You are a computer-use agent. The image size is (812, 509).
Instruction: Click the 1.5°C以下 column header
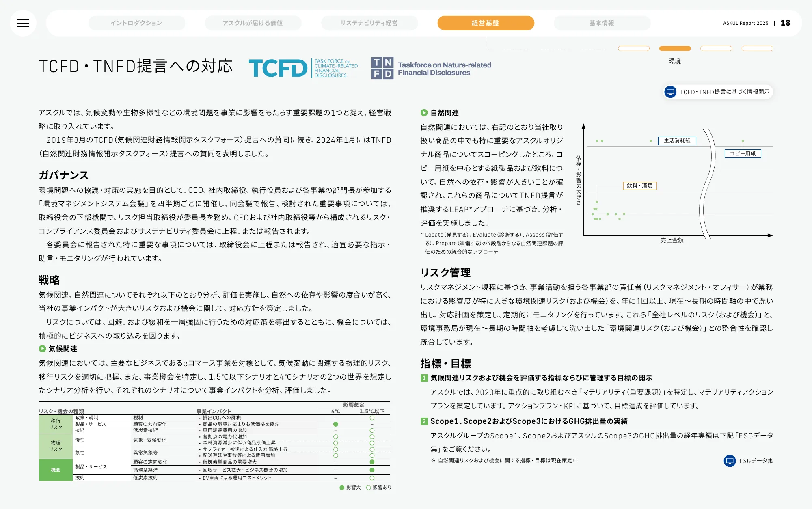372,411
